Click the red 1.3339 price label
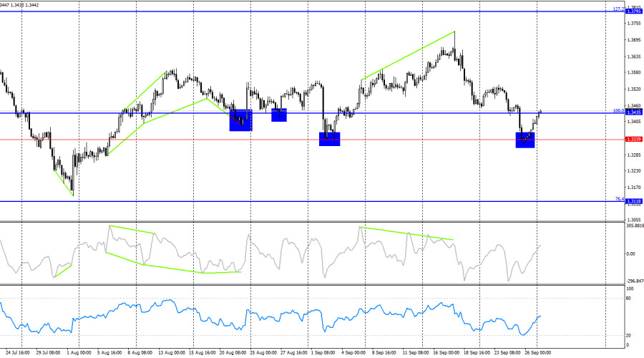644x358 pixels. point(634,140)
